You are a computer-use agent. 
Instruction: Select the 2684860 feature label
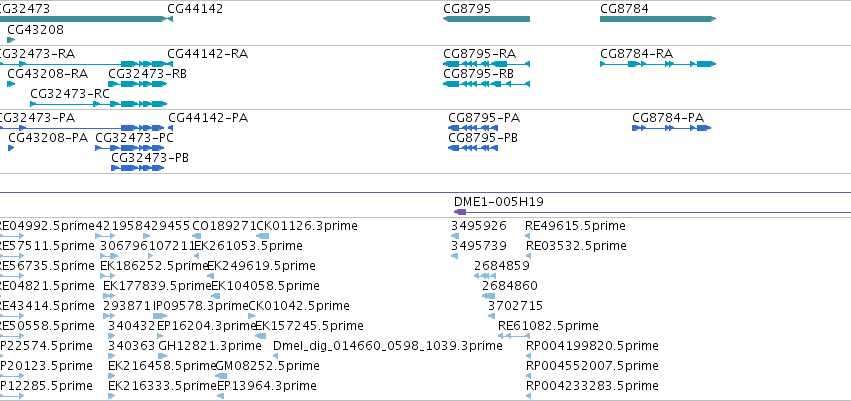click(510, 285)
